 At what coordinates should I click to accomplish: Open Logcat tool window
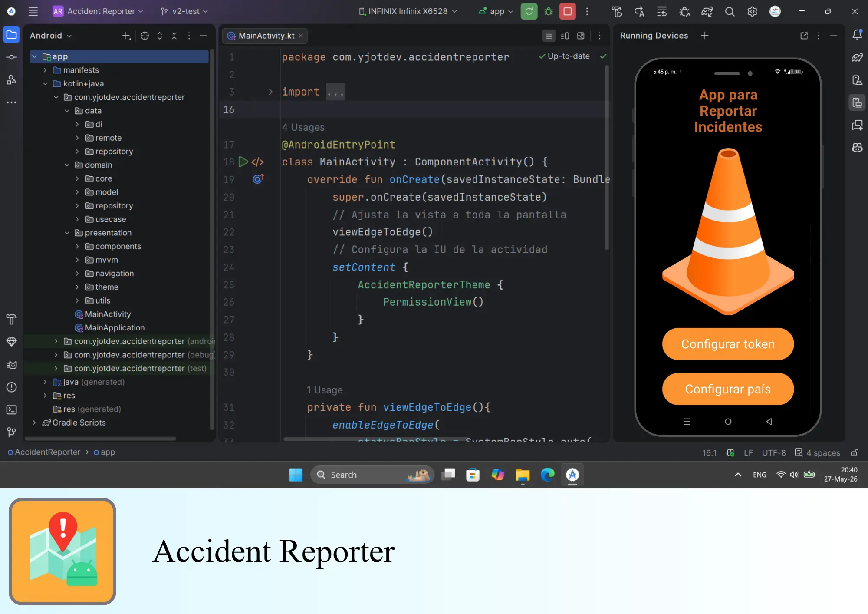tap(12, 365)
